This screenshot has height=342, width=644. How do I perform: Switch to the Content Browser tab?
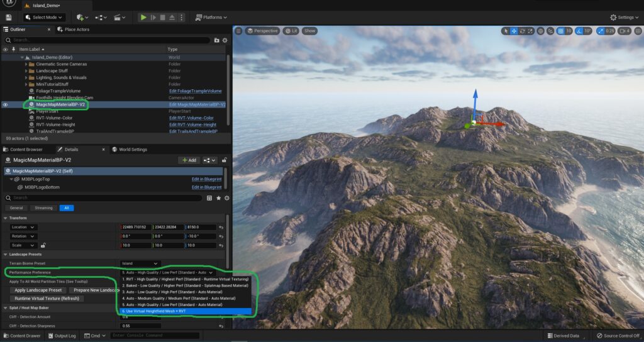click(x=23, y=150)
